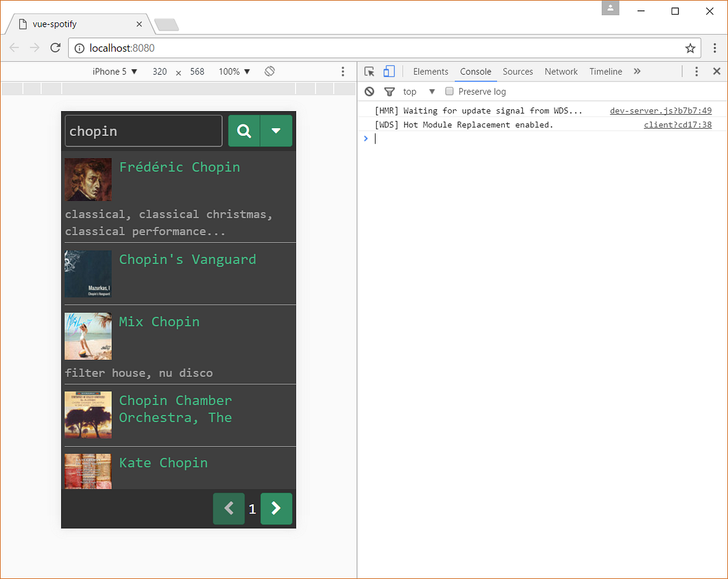Toggle device screen rotation

pos(269,71)
